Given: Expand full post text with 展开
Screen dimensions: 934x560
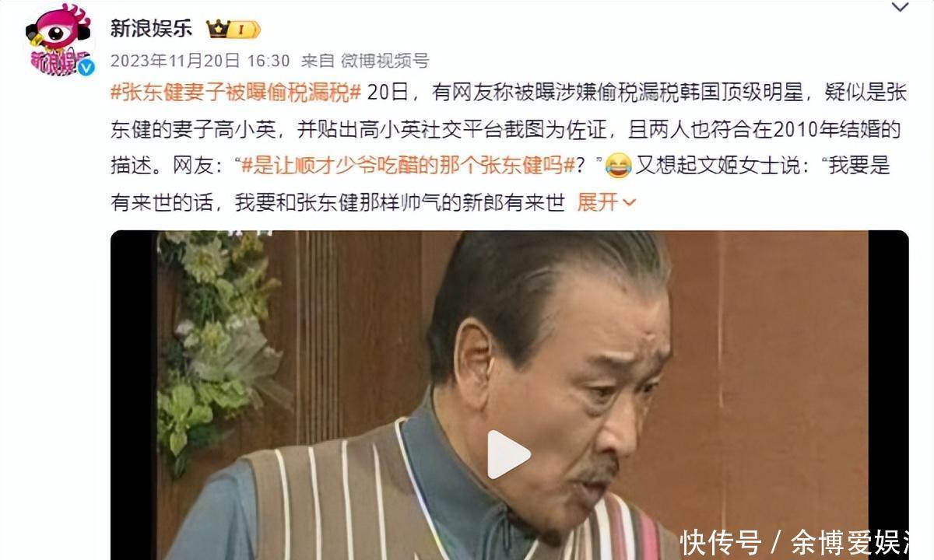Looking at the screenshot, I should click(x=598, y=202).
